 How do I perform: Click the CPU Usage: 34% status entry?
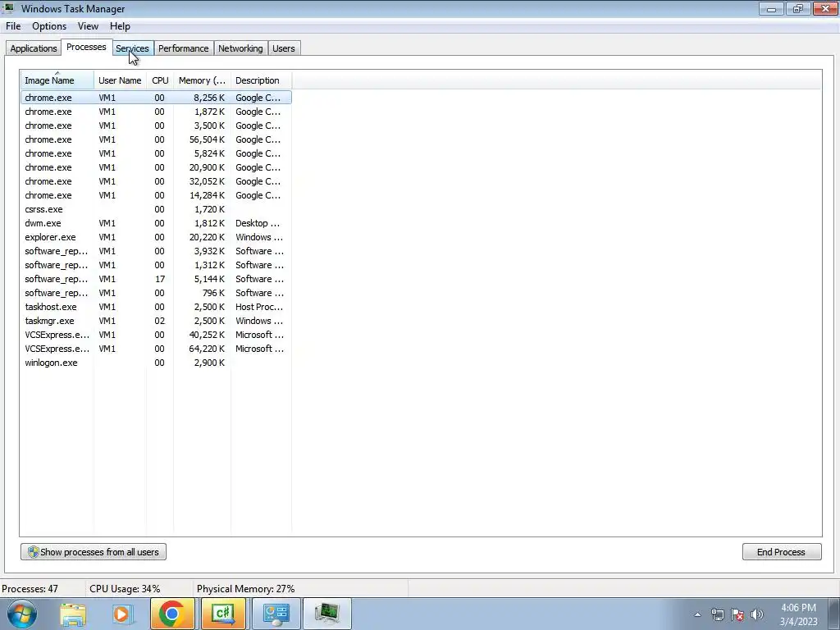tap(125, 589)
